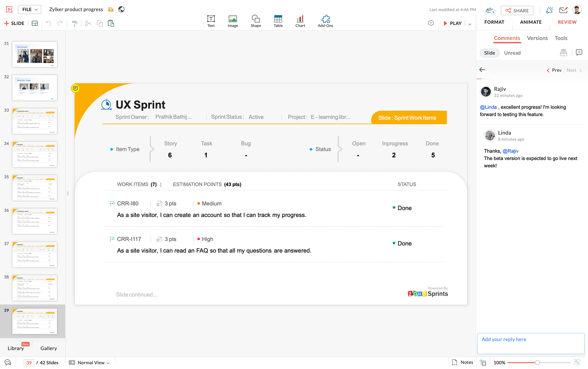588x369 pixels.
Task: Click the Add your reply here field
Action: [x=531, y=343]
